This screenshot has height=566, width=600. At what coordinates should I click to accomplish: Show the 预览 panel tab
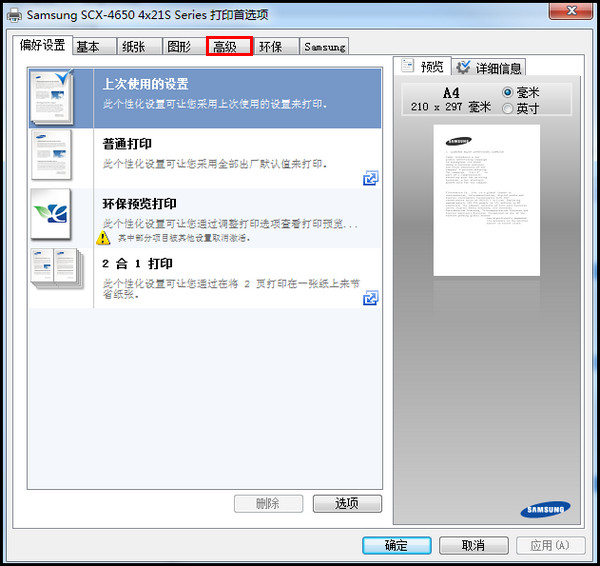(x=422, y=67)
